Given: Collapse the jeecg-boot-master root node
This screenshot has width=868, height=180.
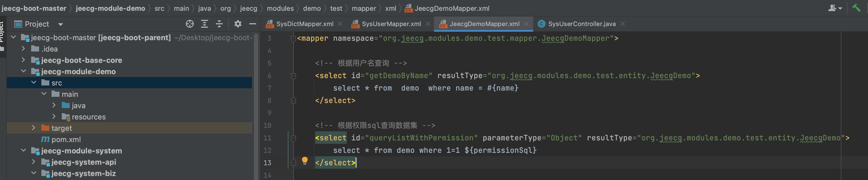Looking at the screenshot, I should point(14,37).
